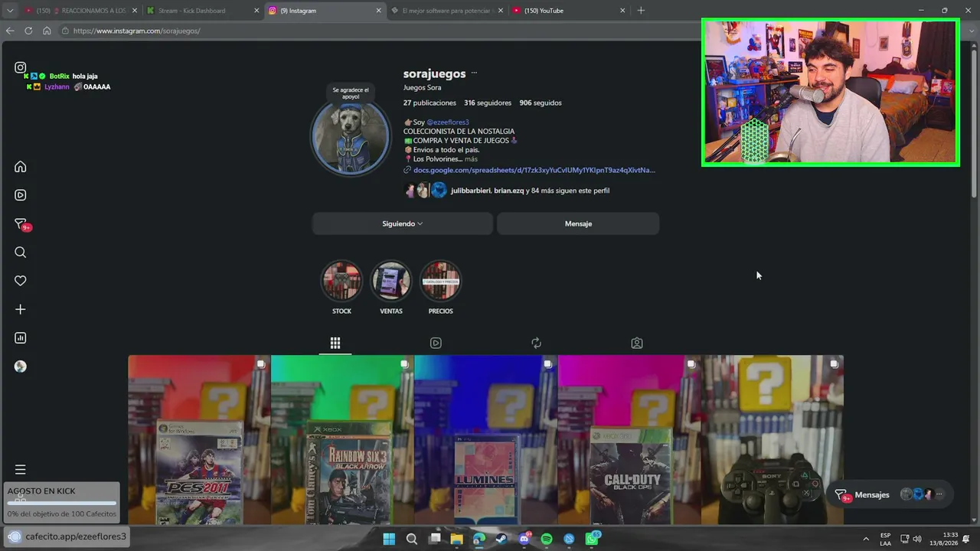
Task: Expand the browser tab list chevron
Action: coord(10,11)
